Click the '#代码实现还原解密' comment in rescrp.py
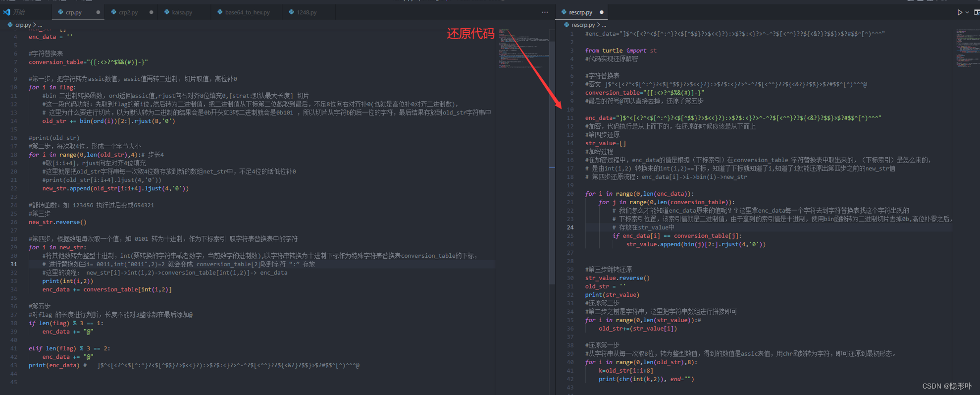Image resolution: width=980 pixels, height=395 pixels. pos(612,59)
